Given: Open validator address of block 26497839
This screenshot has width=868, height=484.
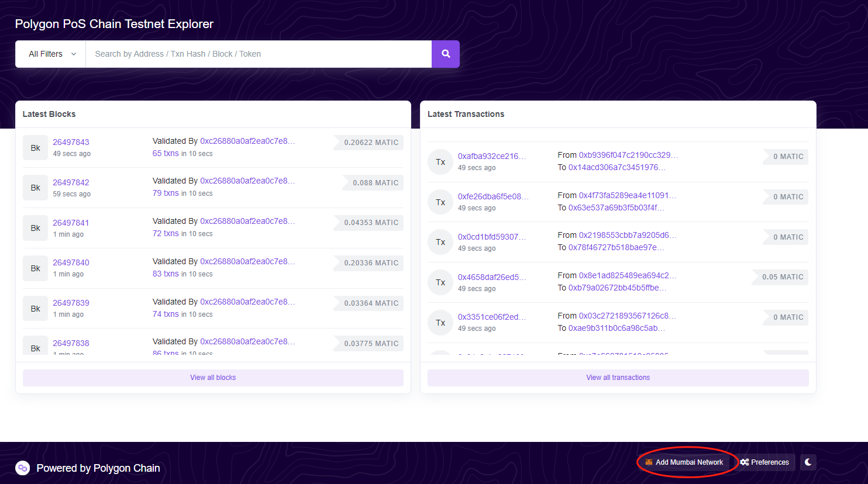Looking at the screenshot, I should point(247,302).
